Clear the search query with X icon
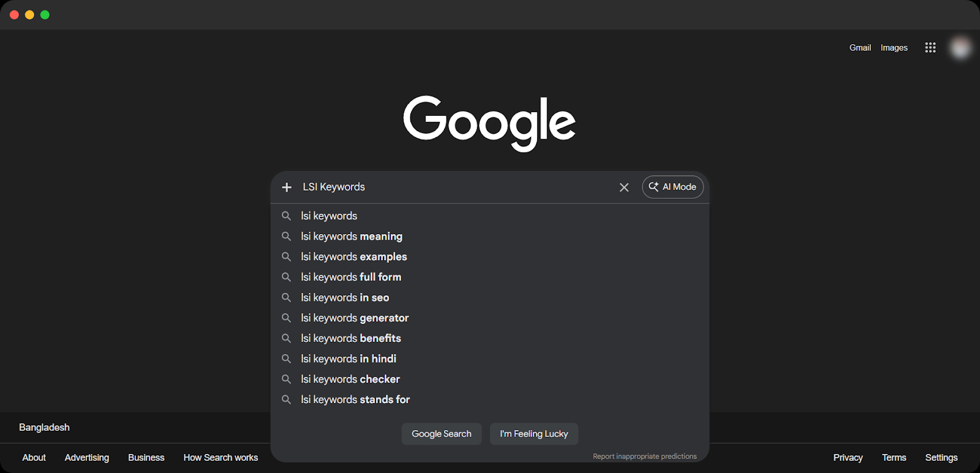Screen dimensions: 980x473 [x=624, y=187]
